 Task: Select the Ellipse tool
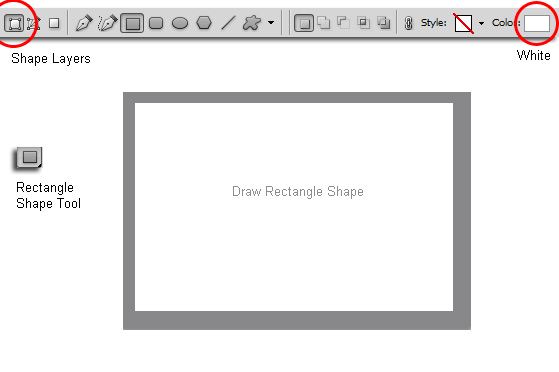point(180,24)
